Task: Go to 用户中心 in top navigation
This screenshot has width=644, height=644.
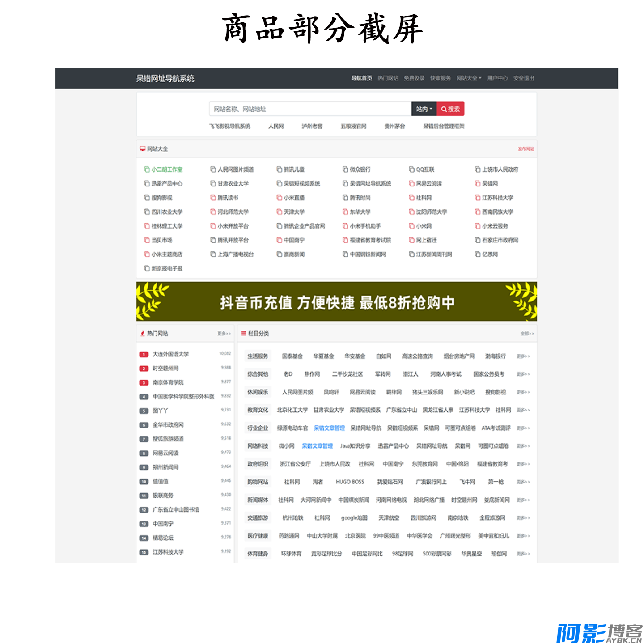Action: tap(497, 78)
